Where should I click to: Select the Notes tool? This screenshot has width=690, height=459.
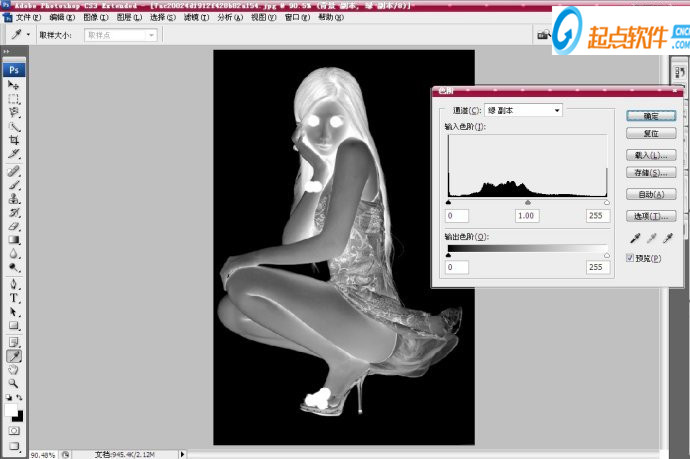coord(14,342)
